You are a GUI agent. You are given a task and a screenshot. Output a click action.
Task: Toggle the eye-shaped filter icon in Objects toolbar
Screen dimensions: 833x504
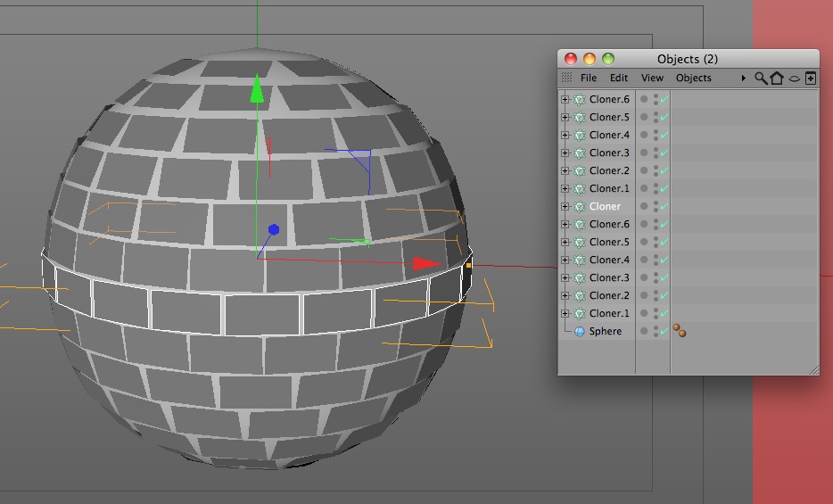click(795, 78)
